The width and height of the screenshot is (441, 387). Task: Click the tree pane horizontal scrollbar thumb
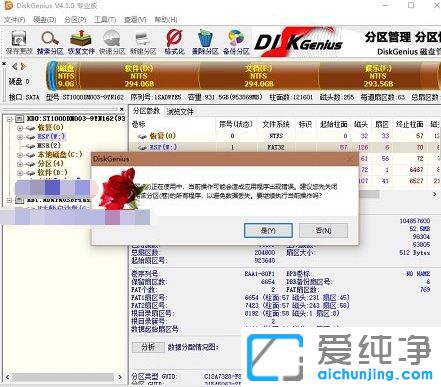pyautogui.click(x=63, y=377)
